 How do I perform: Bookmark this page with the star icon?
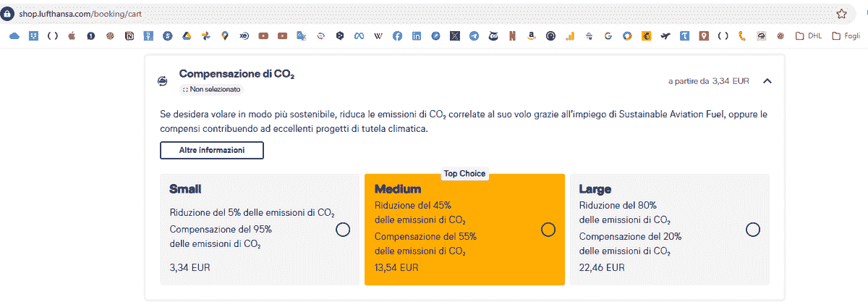(841, 13)
